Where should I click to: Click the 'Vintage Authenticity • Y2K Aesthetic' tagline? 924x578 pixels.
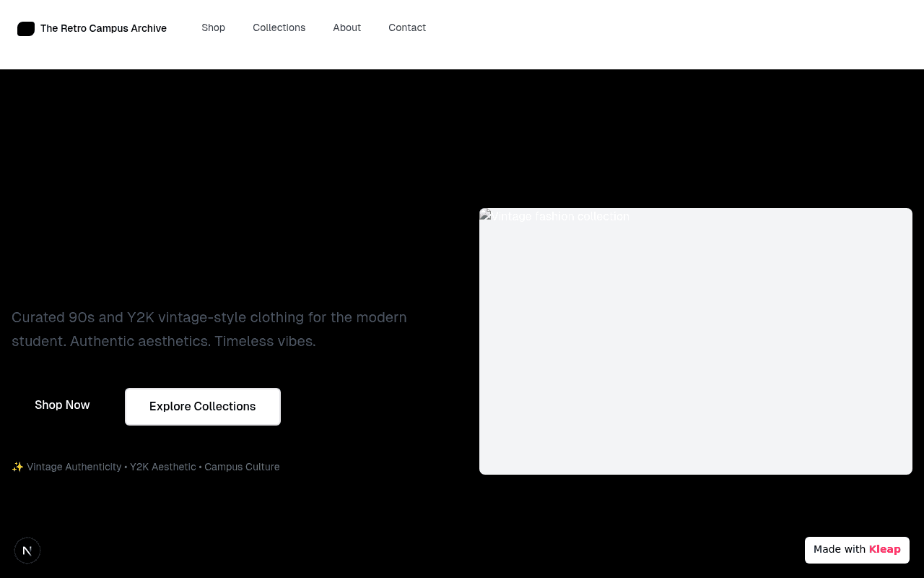pos(146,467)
